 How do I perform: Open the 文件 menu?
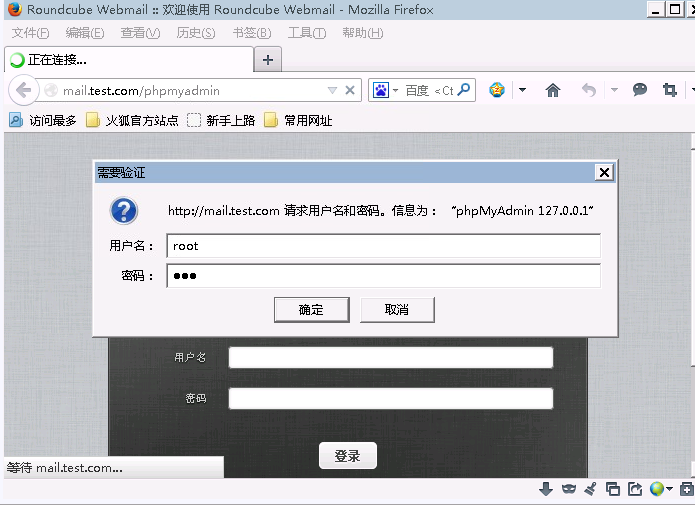[x=30, y=33]
